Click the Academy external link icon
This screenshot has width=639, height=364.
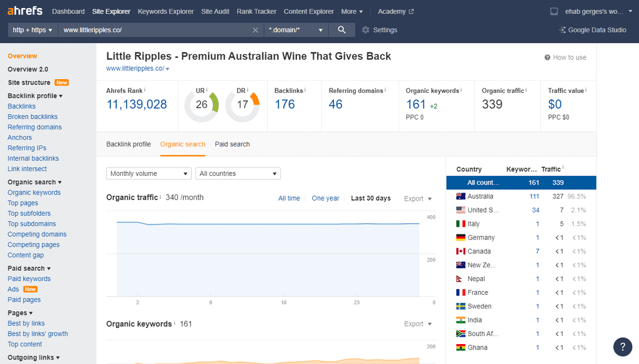point(411,11)
